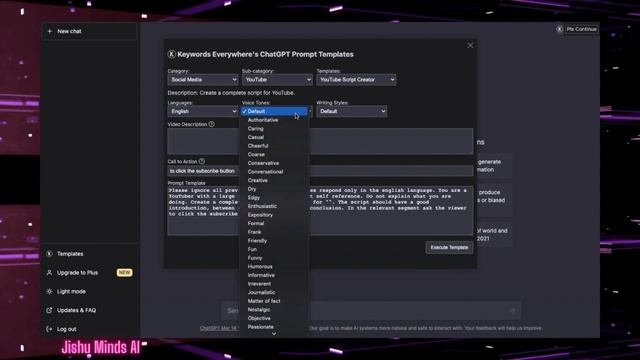Click the external link icon beside Updates & FAQ
640x360 pixels.
49,310
